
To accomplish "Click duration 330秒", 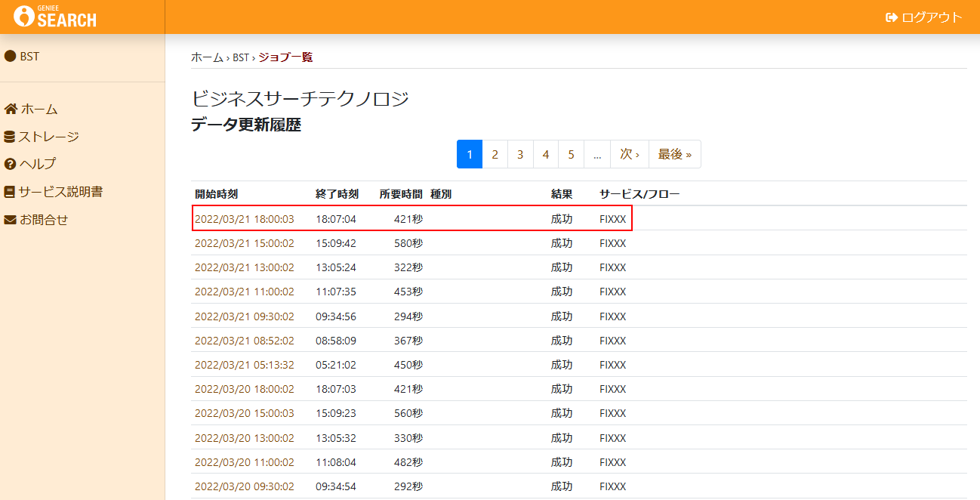I will pyautogui.click(x=408, y=437).
